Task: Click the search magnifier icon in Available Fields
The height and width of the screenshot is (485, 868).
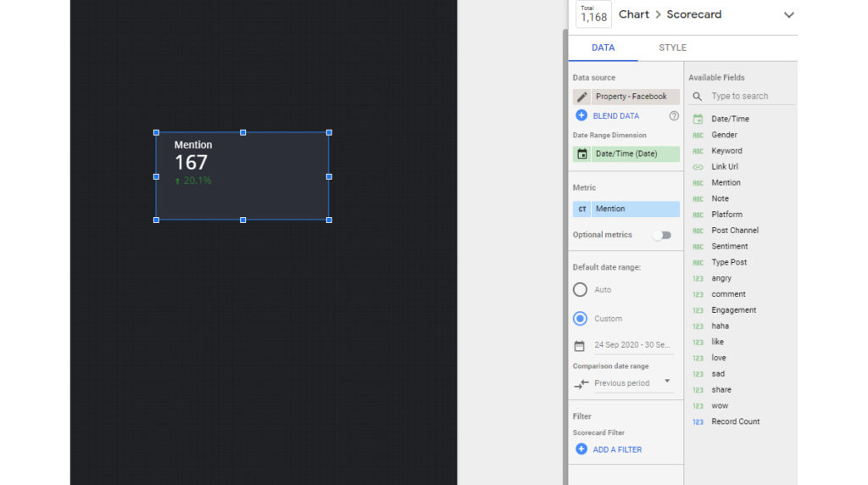Action: 698,97
